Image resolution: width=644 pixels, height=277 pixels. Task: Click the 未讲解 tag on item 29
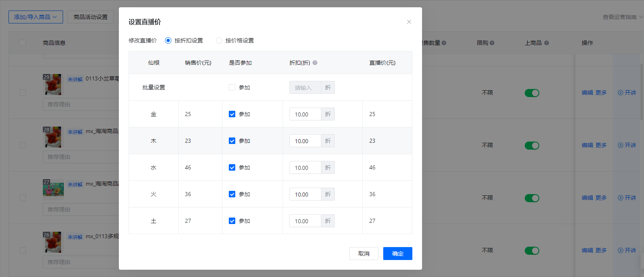[x=75, y=79]
